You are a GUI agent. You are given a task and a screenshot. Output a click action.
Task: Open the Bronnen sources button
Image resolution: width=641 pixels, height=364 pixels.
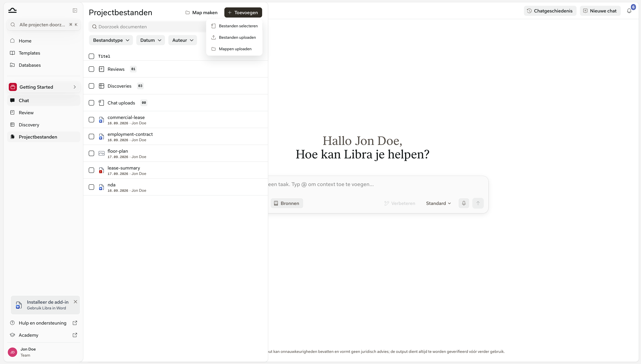(x=287, y=203)
